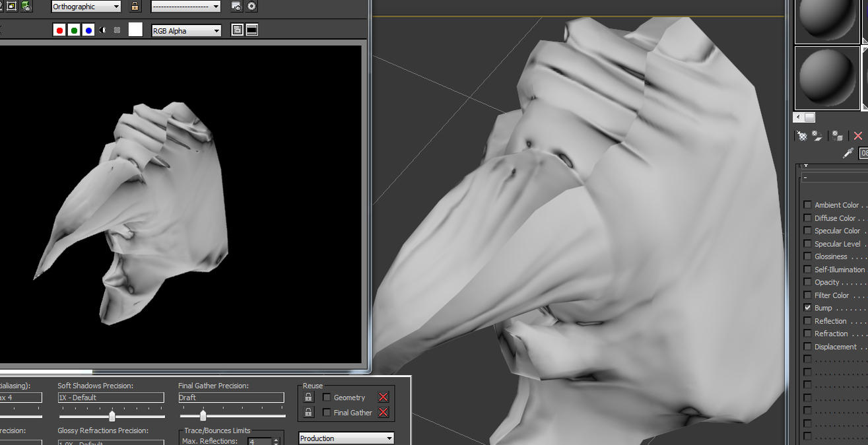Open the clear background color swatch icon
Screen dimensions: 868x445
[x=135, y=30]
